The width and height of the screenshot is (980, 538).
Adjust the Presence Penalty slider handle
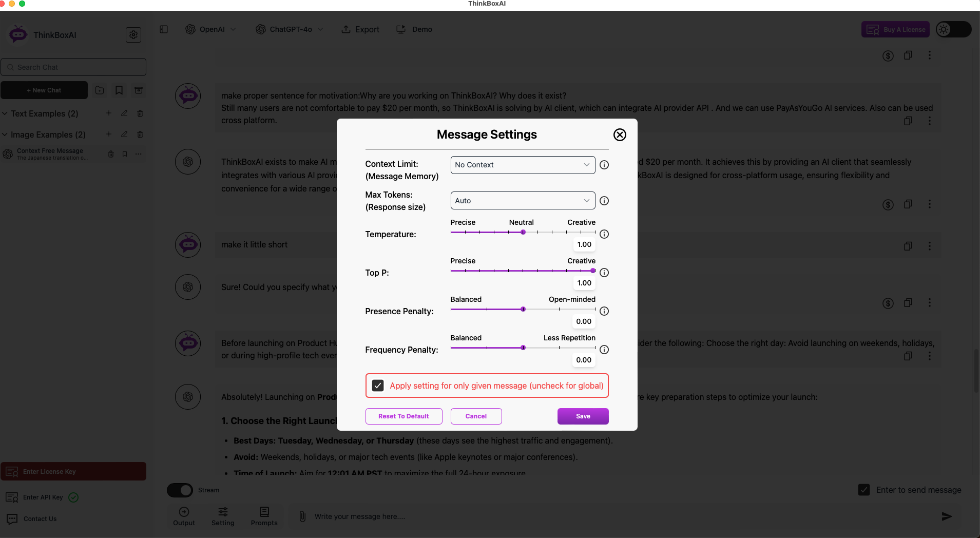[523, 309]
